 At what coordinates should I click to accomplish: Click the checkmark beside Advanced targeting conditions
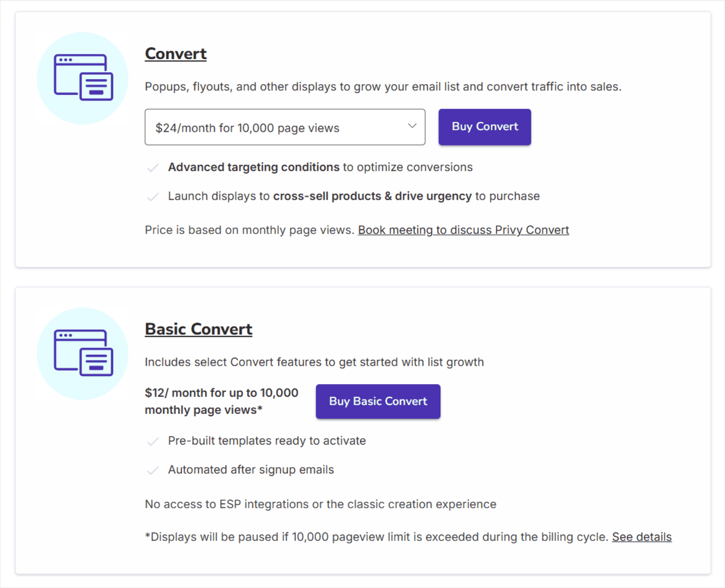(x=153, y=167)
